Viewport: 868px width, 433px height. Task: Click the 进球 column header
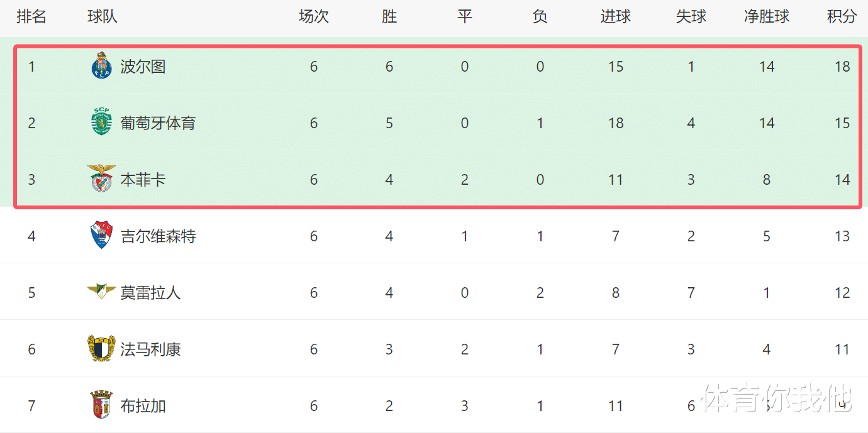pos(615,17)
